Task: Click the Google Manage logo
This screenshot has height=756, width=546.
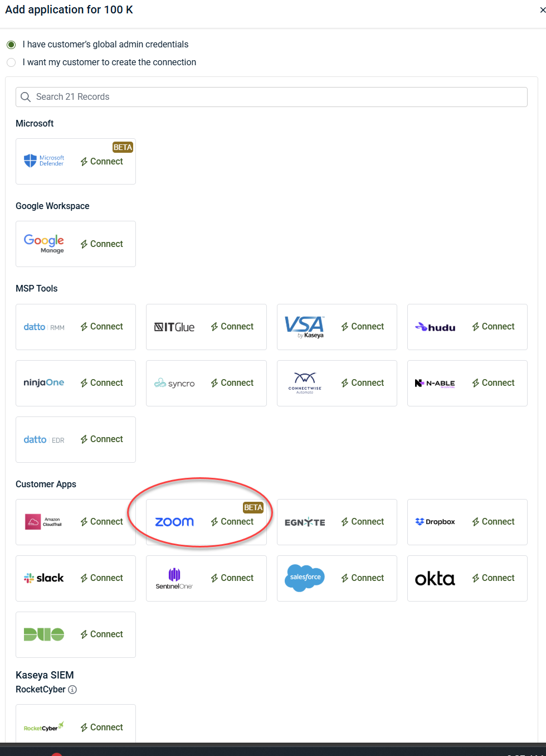Action: coord(44,244)
